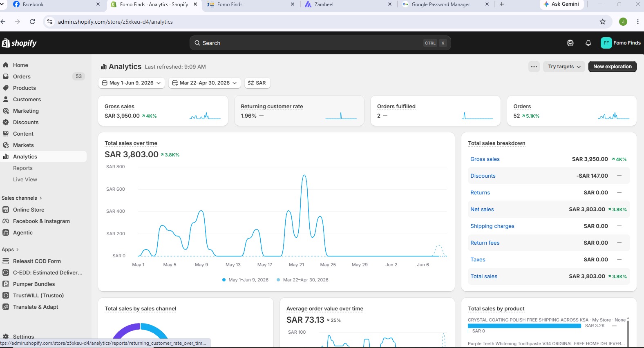Viewport: 644px width, 348px height.
Task: Open Returning customer rate card
Action: click(x=299, y=111)
